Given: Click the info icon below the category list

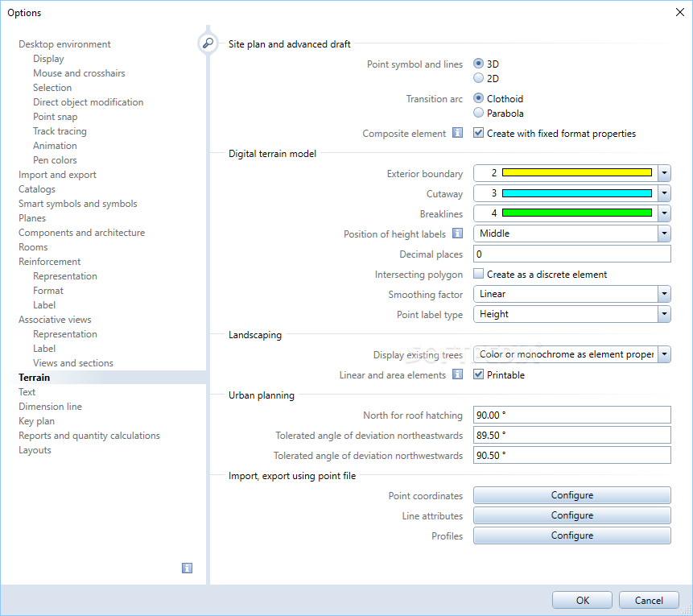Looking at the screenshot, I should (x=187, y=568).
